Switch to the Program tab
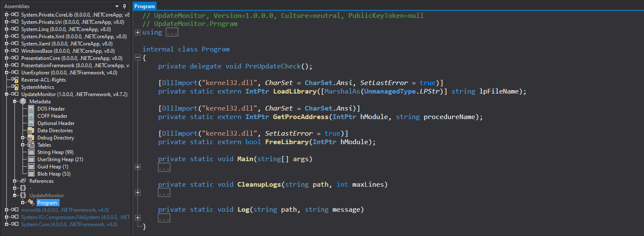 [x=145, y=6]
